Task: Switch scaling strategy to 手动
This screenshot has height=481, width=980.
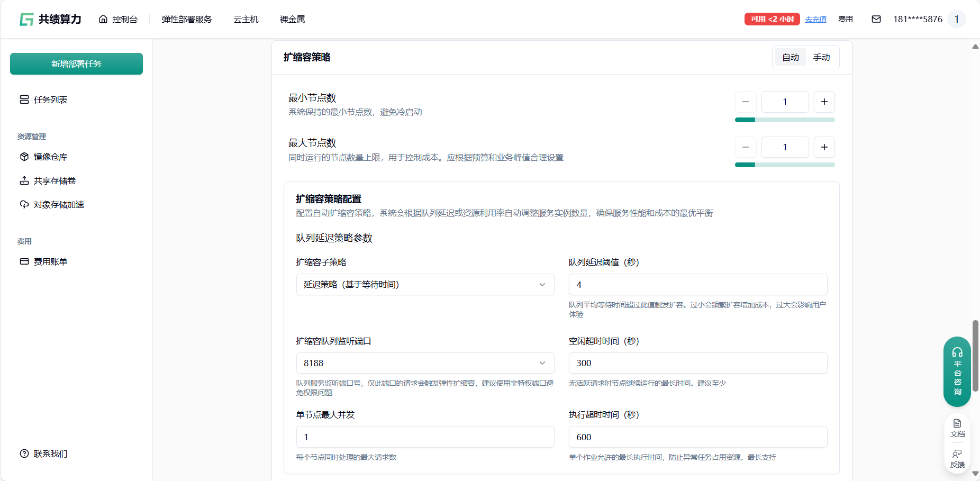Action: pos(821,57)
